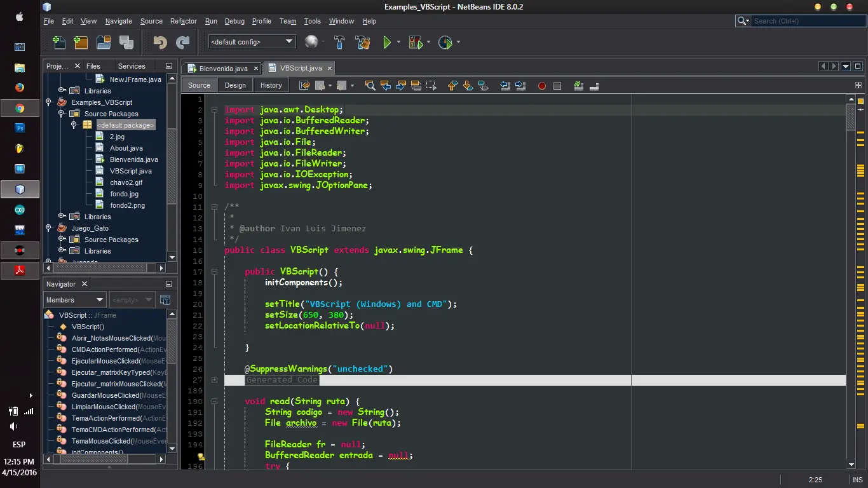868x488 pixels.
Task: Toggle the Rectangular Selection icon
Action: (431, 85)
